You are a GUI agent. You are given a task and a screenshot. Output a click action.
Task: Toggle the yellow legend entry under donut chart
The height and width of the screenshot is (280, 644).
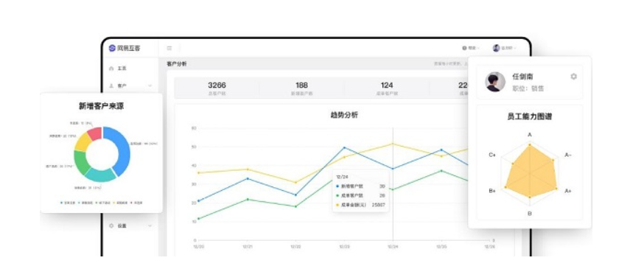[x=119, y=203]
